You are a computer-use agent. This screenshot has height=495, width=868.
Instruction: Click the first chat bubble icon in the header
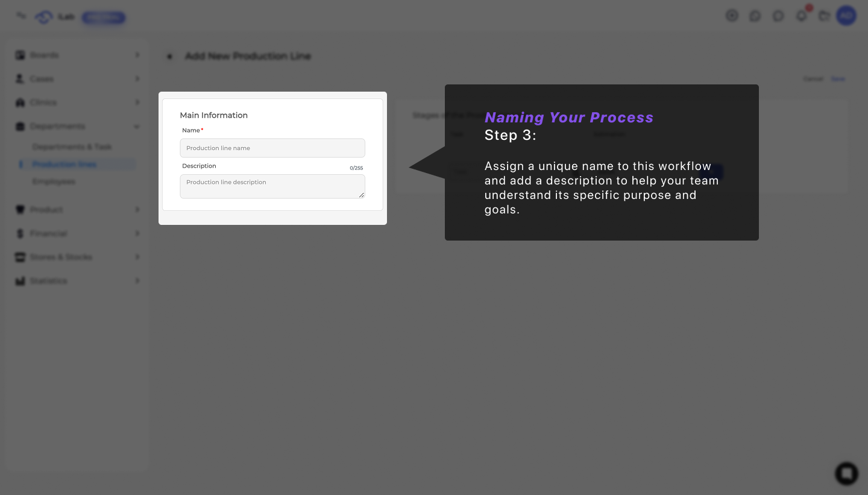755,16
